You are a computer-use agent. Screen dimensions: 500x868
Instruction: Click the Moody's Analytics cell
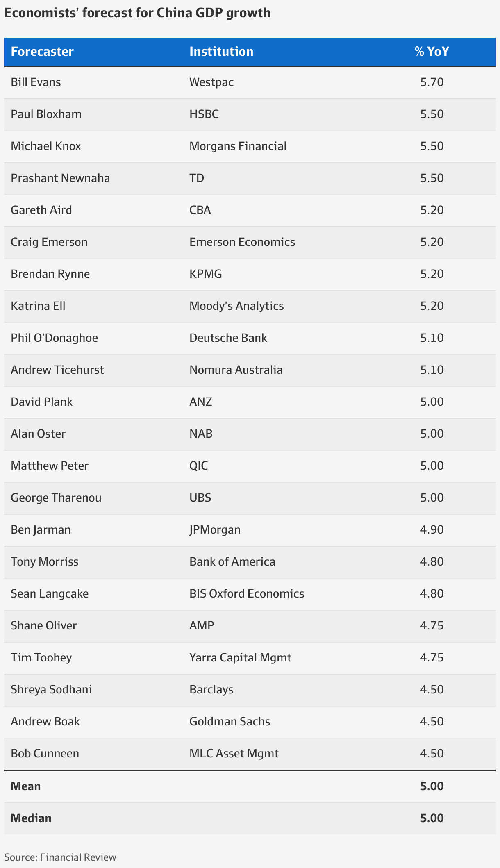pos(236,306)
